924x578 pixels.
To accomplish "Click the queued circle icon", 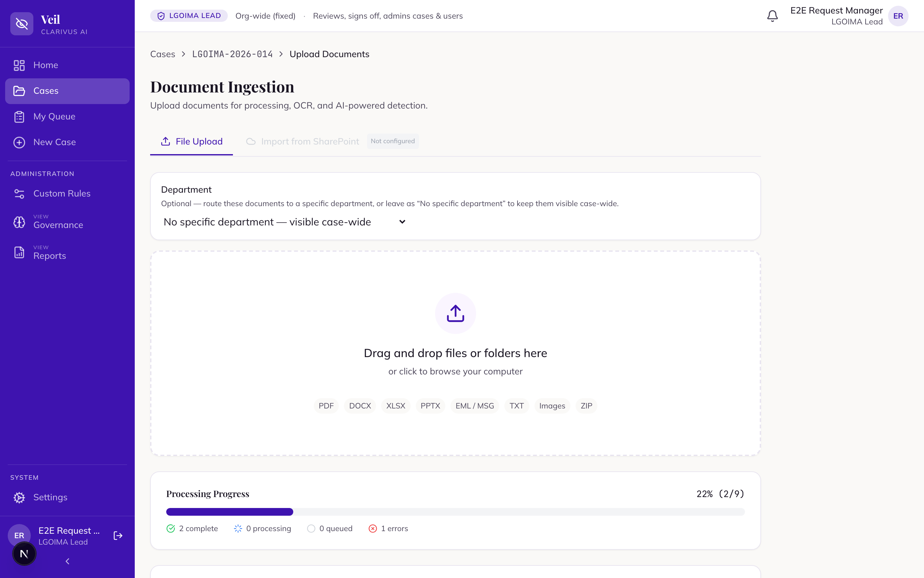I will coord(311,529).
